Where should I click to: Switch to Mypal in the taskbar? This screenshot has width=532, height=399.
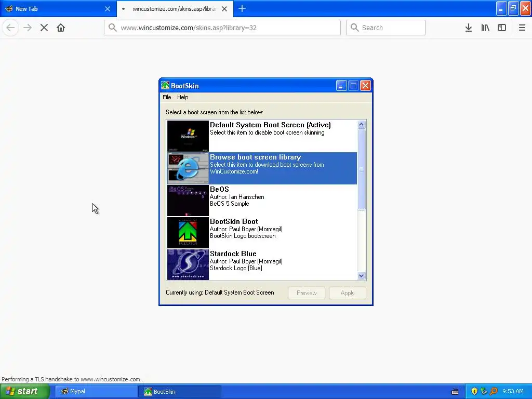(x=96, y=392)
